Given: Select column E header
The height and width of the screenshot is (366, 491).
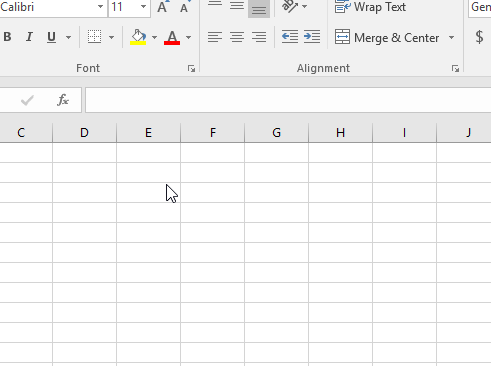Looking at the screenshot, I should tap(148, 133).
